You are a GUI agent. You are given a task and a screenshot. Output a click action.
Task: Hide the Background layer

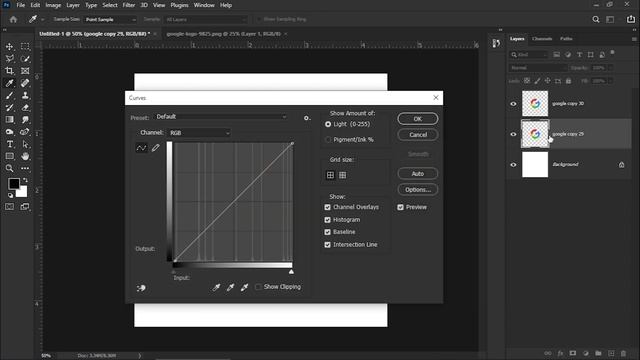[513, 165]
